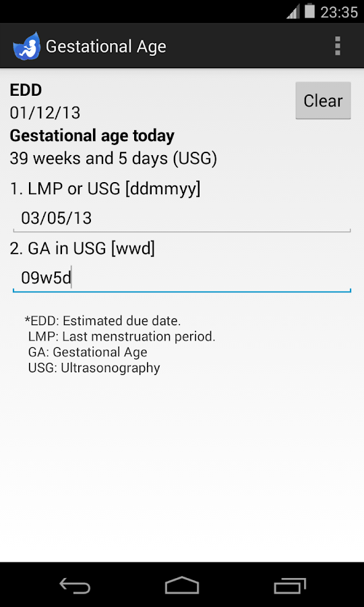Tap the EDD: Estimated due date note
This screenshot has width=364, height=607.
point(103,321)
